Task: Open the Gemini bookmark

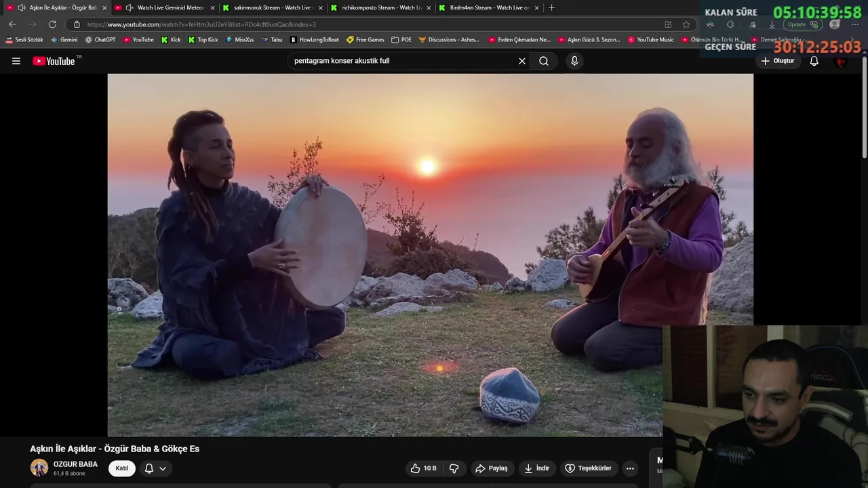Action: tap(64, 40)
